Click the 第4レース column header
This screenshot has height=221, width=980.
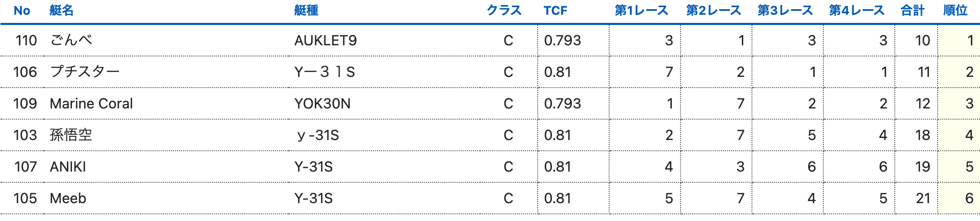856,11
